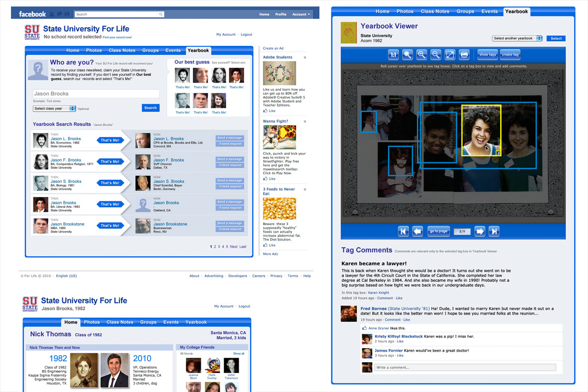Open the Groups tab on Nick Thomas's page
This screenshot has width=588, height=392.
(148, 322)
